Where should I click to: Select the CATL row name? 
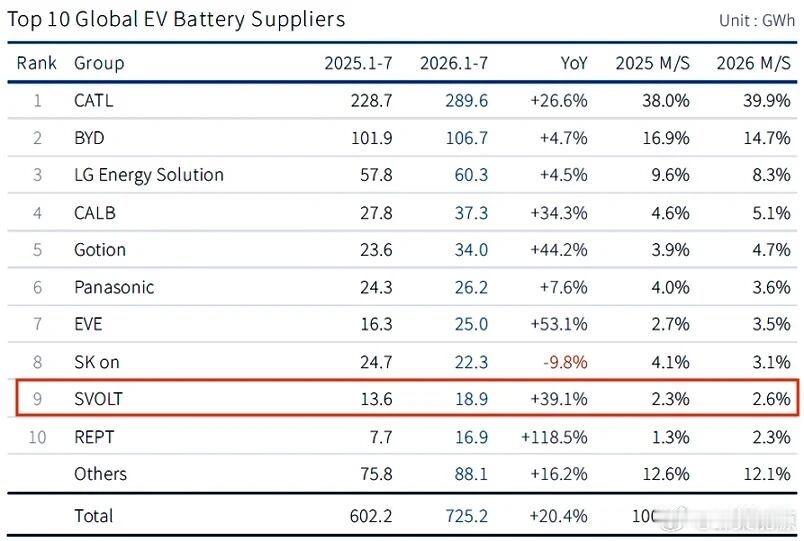click(x=93, y=101)
